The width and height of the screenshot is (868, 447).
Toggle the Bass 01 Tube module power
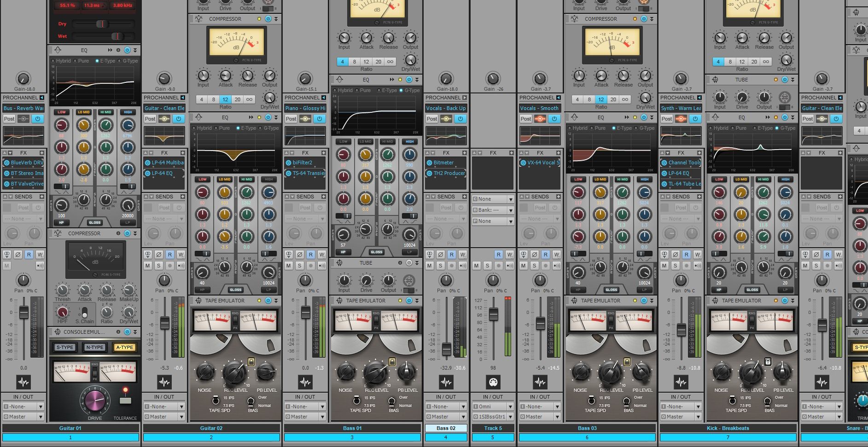(x=409, y=263)
